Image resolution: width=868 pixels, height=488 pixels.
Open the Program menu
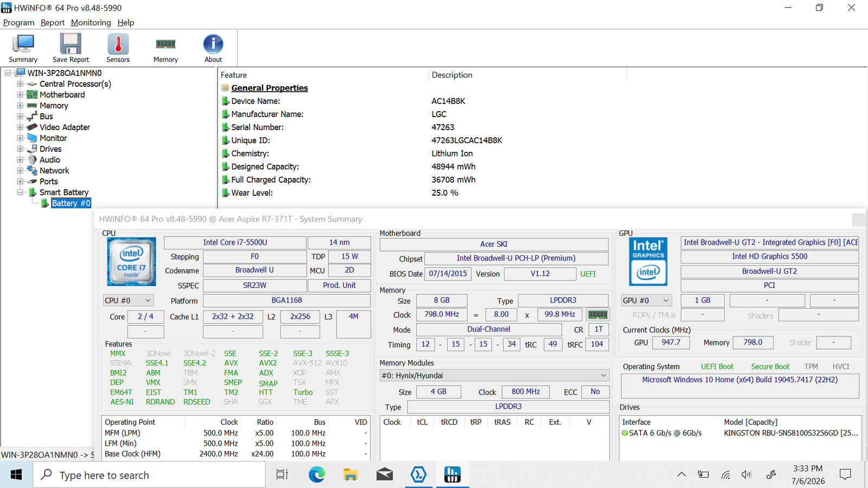point(18,22)
